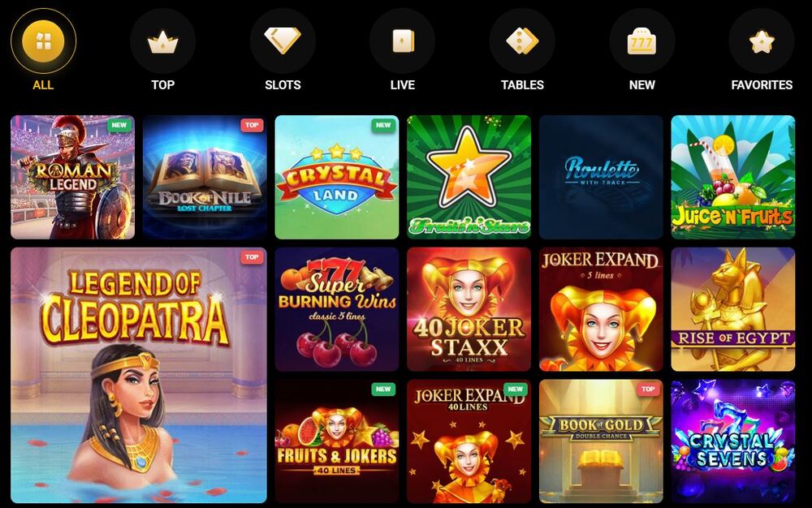Open the SLOTS diamond category icon
Viewport: 812px width, 508px height.
(283, 41)
